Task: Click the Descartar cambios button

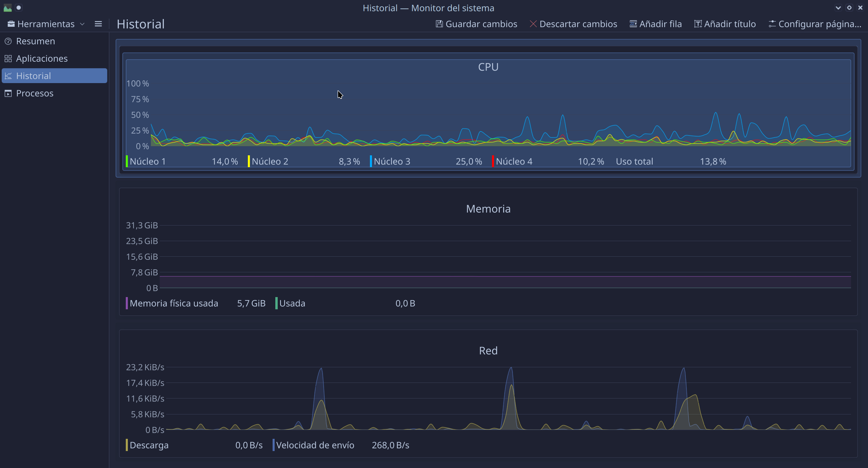Action: (574, 24)
